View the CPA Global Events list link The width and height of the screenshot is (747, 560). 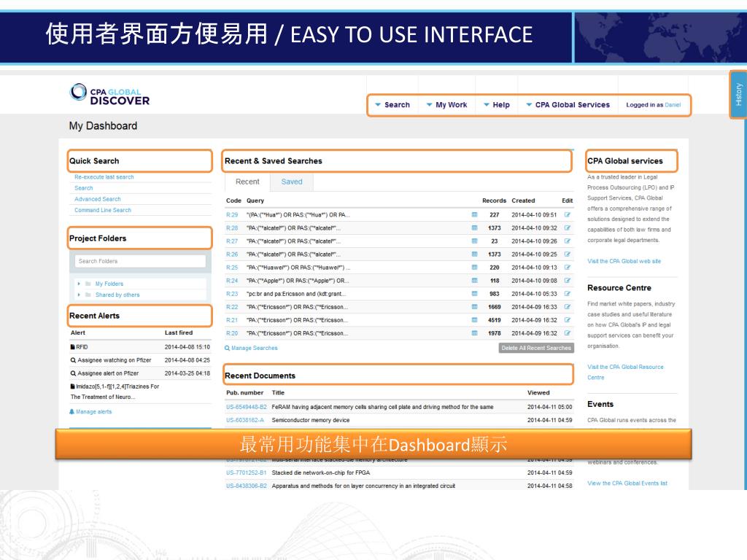tap(627, 483)
